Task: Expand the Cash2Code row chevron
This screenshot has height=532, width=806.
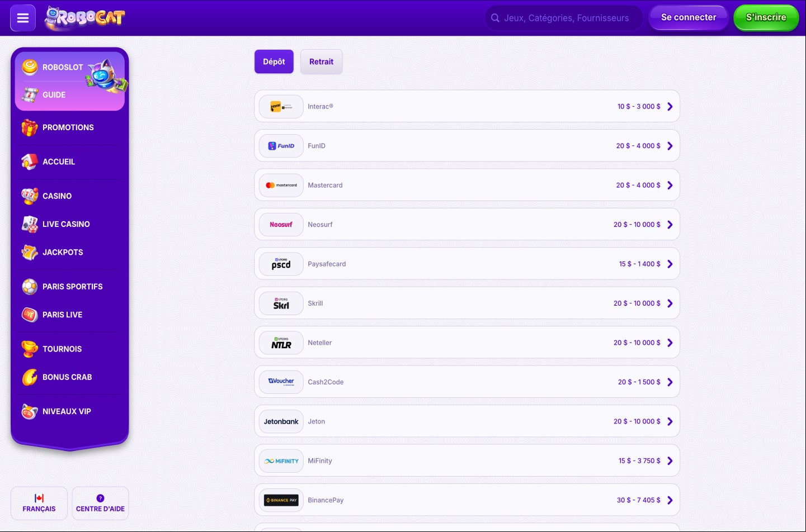Action: [670, 382]
